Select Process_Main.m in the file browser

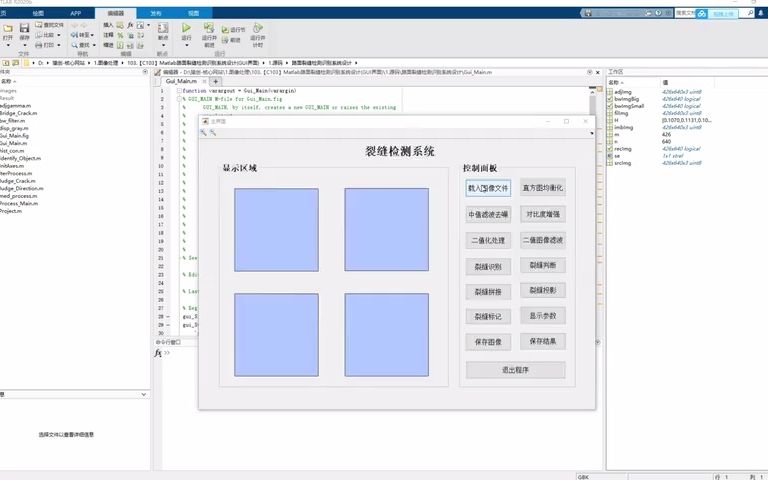click(19, 203)
